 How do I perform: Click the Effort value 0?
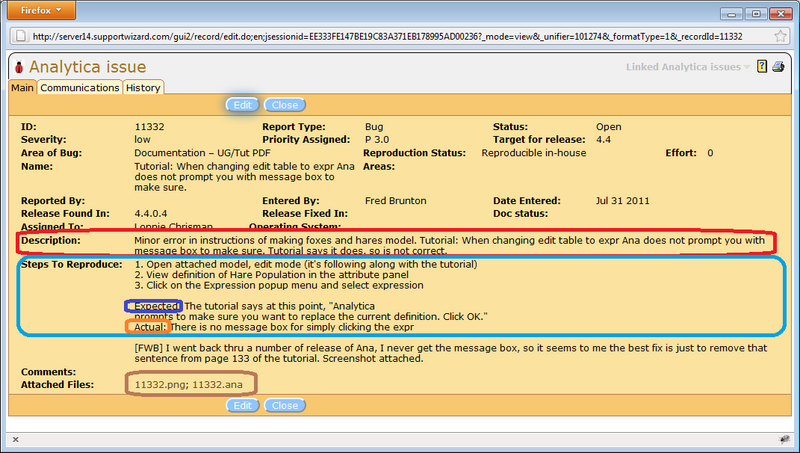click(710, 153)
